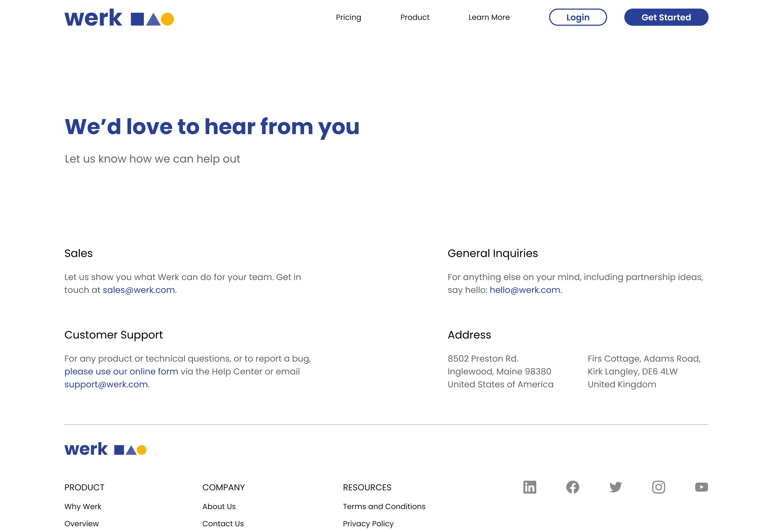Open the Contact Us footer link

pyautogui.click(x=223, y=524)
